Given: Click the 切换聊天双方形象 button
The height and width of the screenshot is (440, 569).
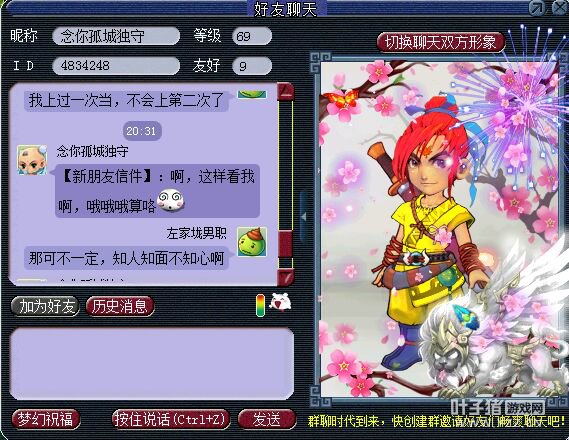Looking at the screenshot, I should [441, 42].
